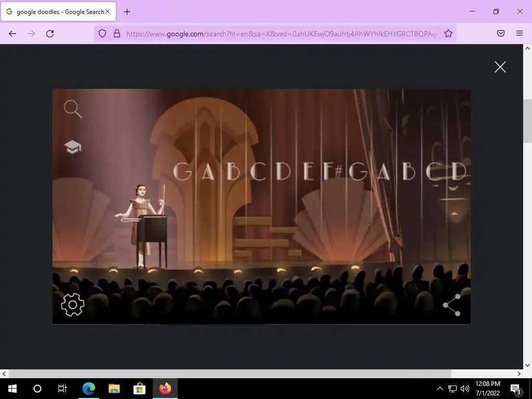Click the theremin player on stage
The width and height of the screenshot is (532, 399).
point(141,225)
